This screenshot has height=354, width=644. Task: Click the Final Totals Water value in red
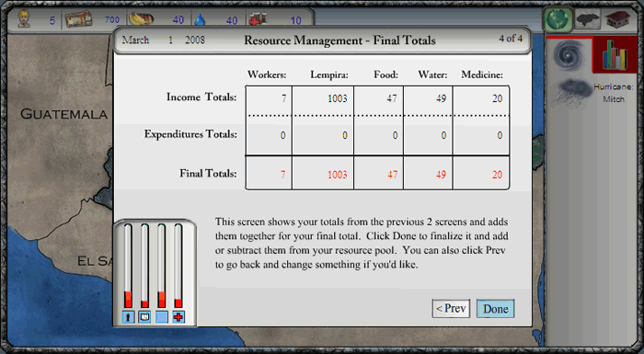(441, 175)
